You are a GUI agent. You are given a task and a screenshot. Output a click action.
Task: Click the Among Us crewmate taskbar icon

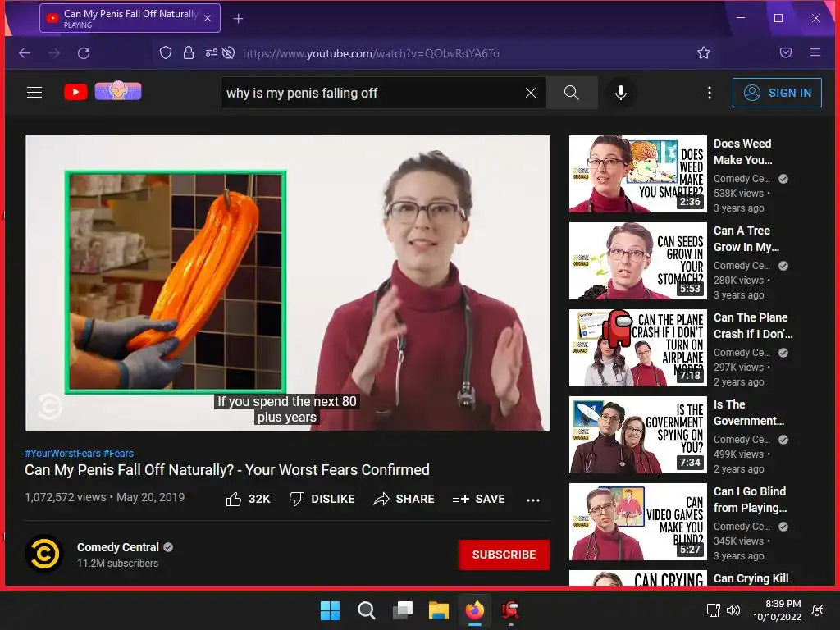coord(510,610)
